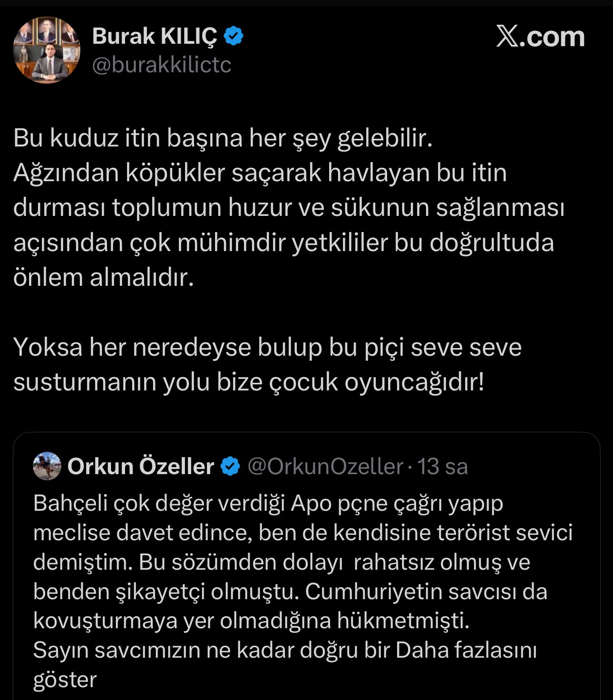Click the ".com" text of the watermark
The height and width of the screenshot is (700, 613).
553,37
